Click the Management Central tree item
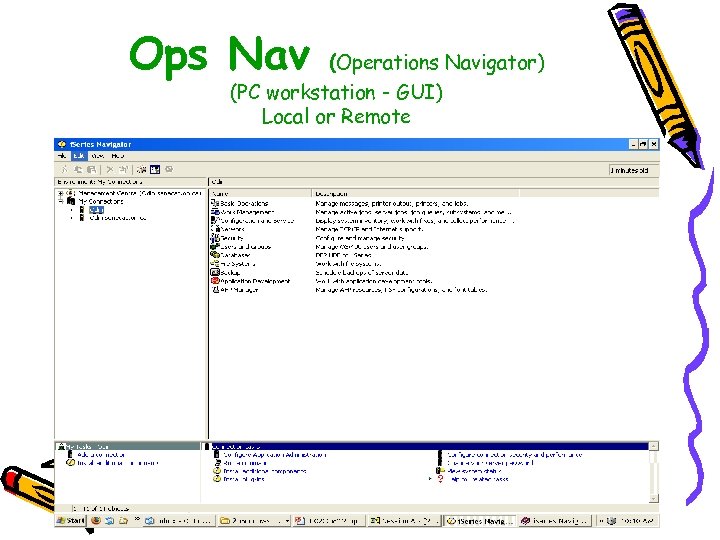Viewport: 720px width, 540px height. coord(140,193)
